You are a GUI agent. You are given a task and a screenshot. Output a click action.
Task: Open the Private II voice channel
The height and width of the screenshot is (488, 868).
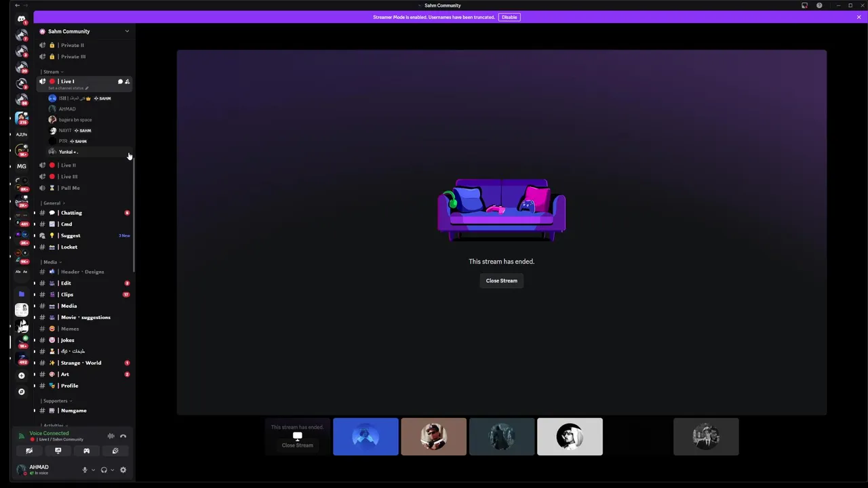pos(84,45)
